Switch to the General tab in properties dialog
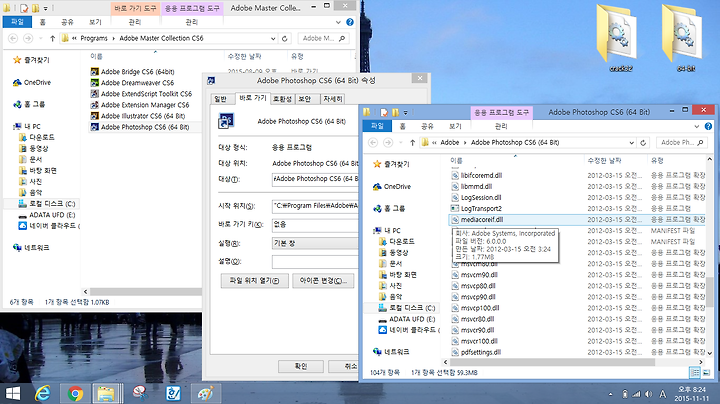Viewport: 720px width, 404px height. click(x=221, y=99)
